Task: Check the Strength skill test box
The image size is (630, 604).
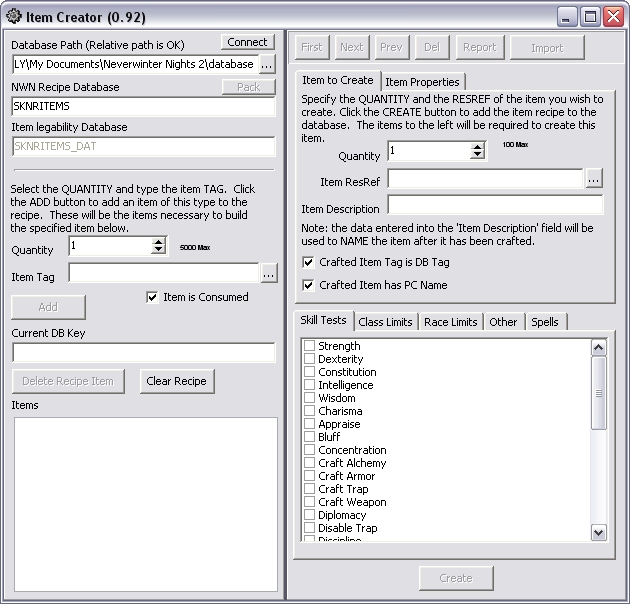Action: click(310, 346)
